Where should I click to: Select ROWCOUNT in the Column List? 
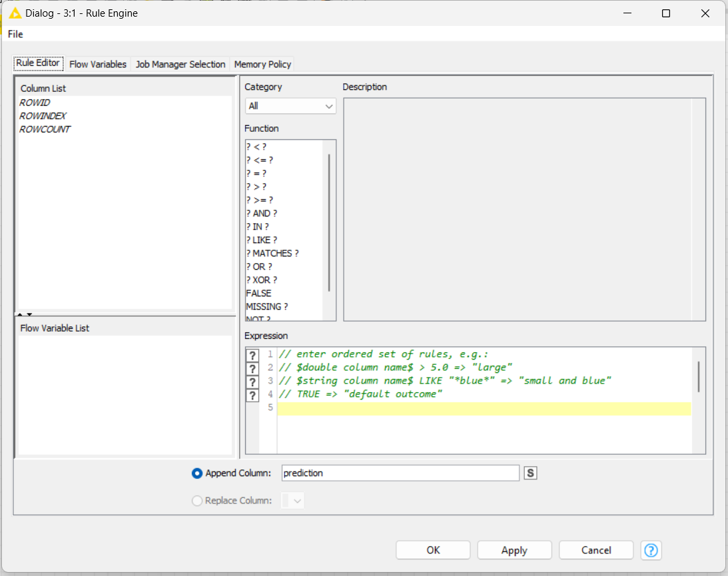point(45,129)
